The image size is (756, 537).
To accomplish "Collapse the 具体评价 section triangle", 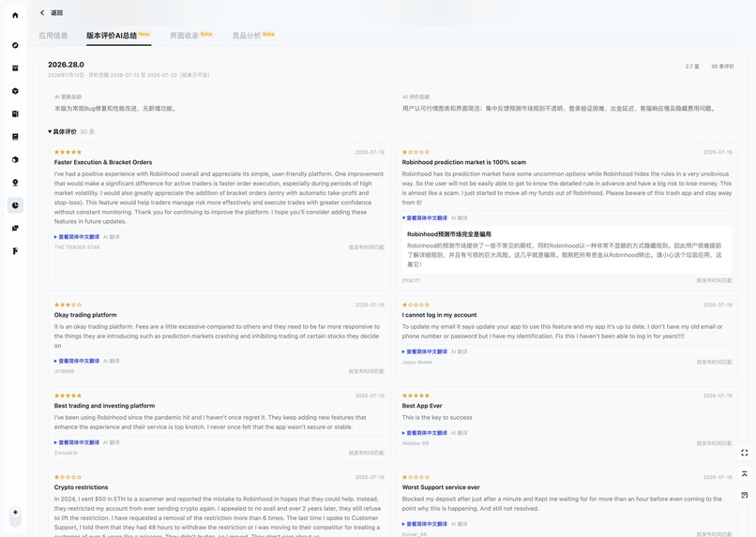I will [x=50, y=131].
